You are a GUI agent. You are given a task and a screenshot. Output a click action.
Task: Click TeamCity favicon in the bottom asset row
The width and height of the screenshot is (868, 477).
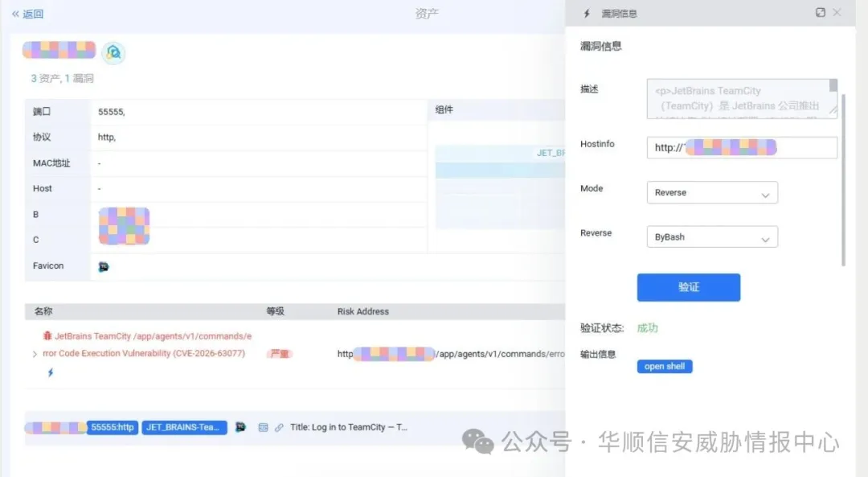pos(240,427)
